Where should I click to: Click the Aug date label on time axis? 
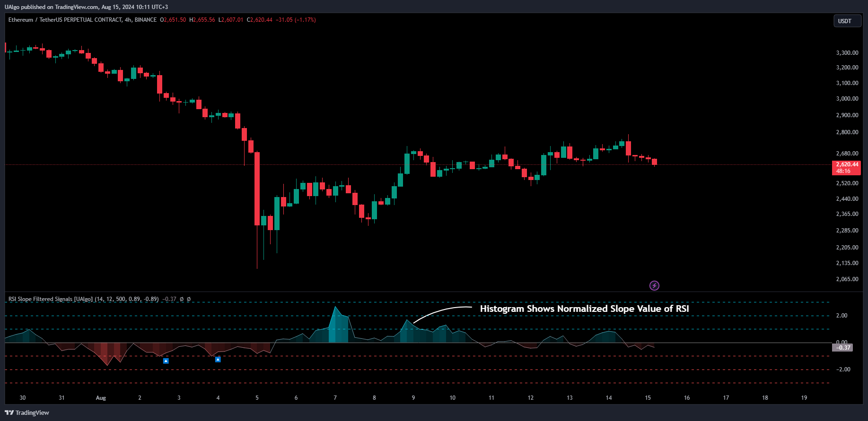[x=101, y=398]
